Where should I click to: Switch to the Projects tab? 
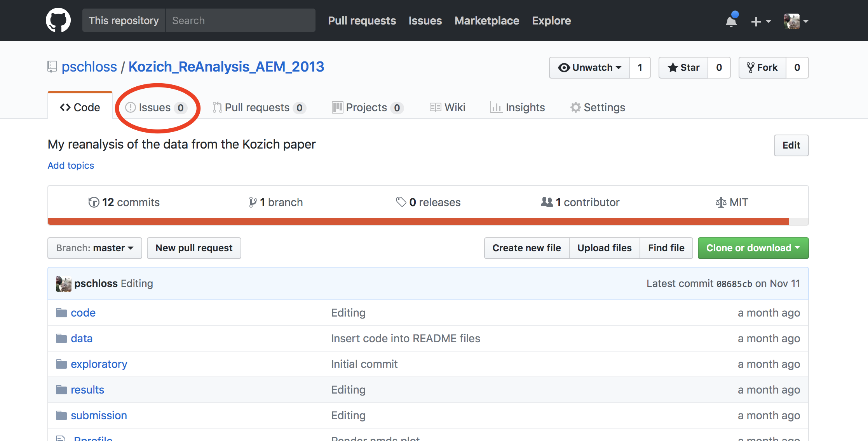tap(368, 107)
